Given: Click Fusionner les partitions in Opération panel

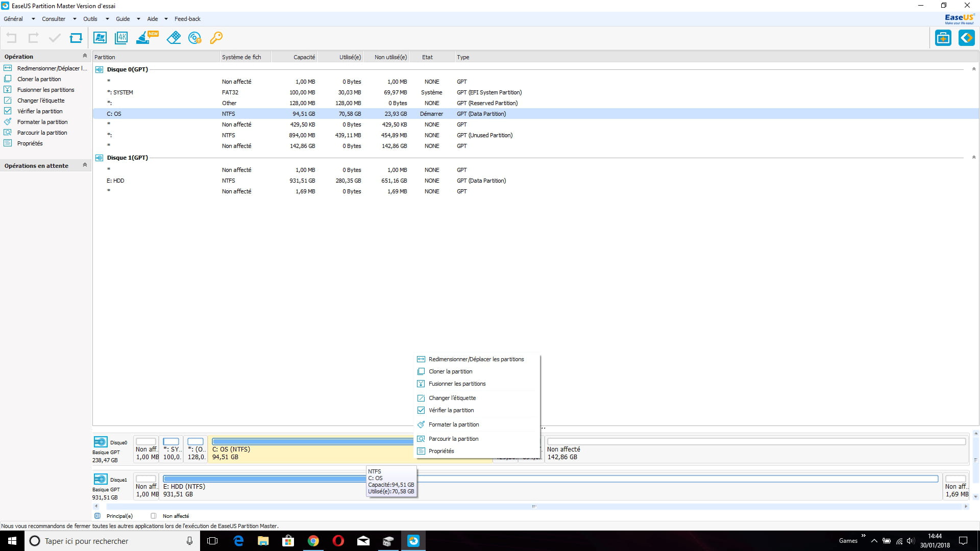Looking at the screenshot, I should (x=45, y=90).
